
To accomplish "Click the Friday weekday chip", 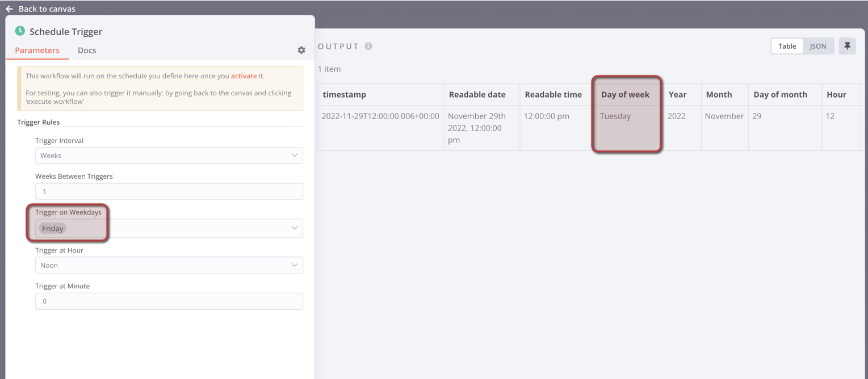I will (x=52, y=228).
